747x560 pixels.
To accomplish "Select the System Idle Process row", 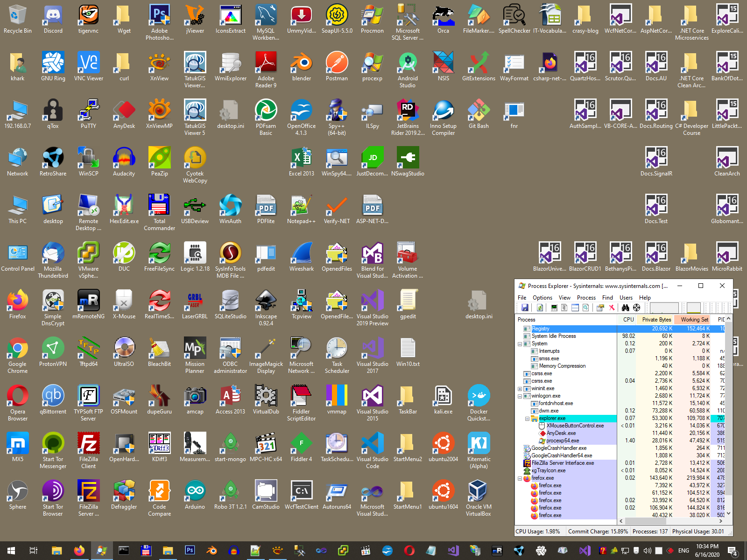I will [620, 336].
